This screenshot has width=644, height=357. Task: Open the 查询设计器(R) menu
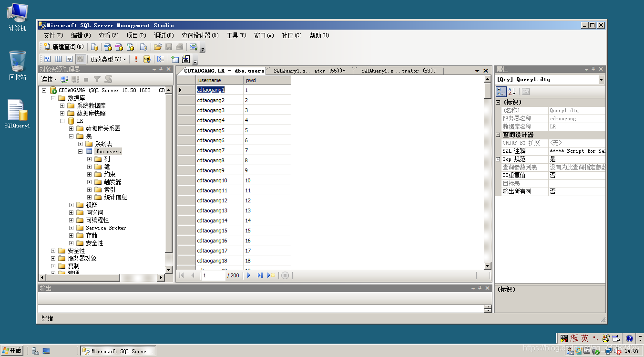click(200, 35)
